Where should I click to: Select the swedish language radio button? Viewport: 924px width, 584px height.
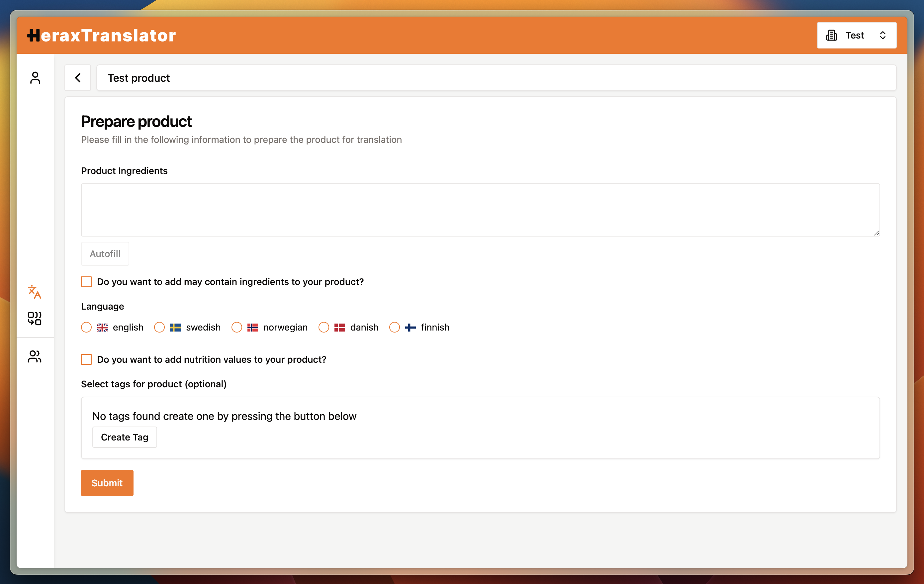[159, 328]
